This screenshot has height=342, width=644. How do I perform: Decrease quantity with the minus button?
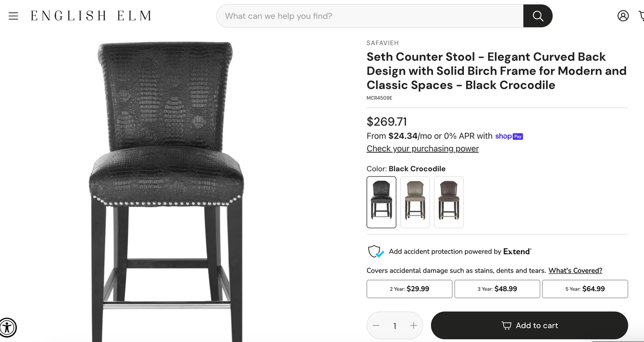[x=376, y=326]
